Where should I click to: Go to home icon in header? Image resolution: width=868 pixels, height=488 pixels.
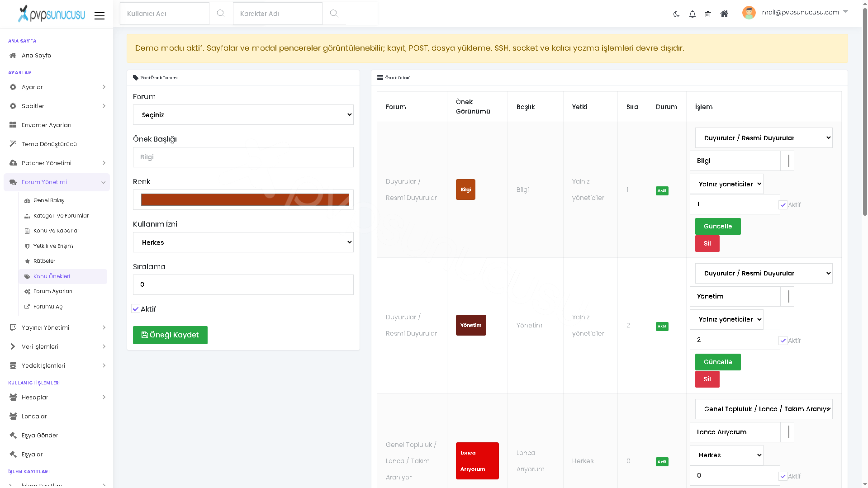click(724, 14)
